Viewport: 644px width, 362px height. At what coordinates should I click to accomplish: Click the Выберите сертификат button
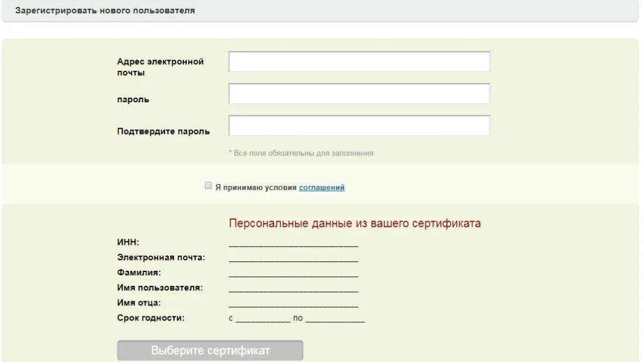pyautogui.click(x=210, y=350)
